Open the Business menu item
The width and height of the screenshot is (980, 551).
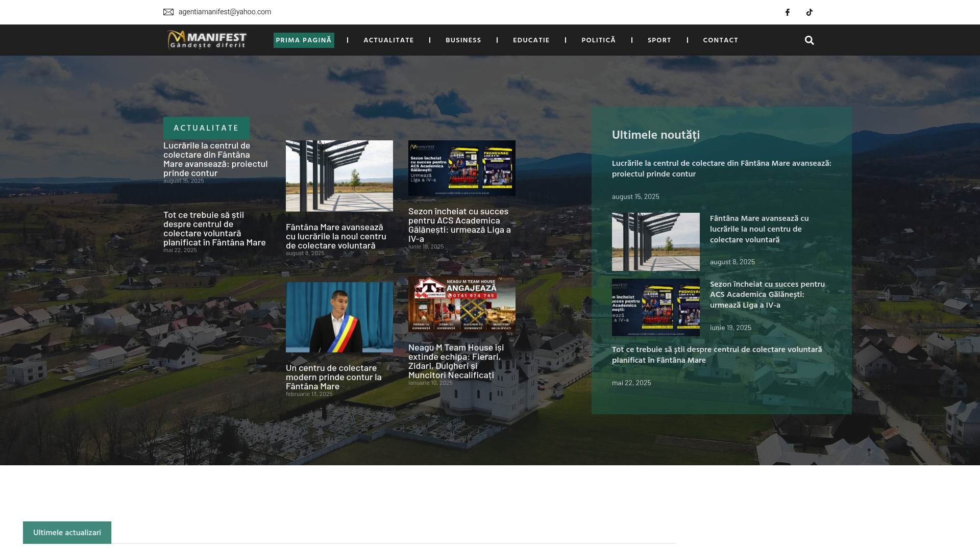pos(463,40)
